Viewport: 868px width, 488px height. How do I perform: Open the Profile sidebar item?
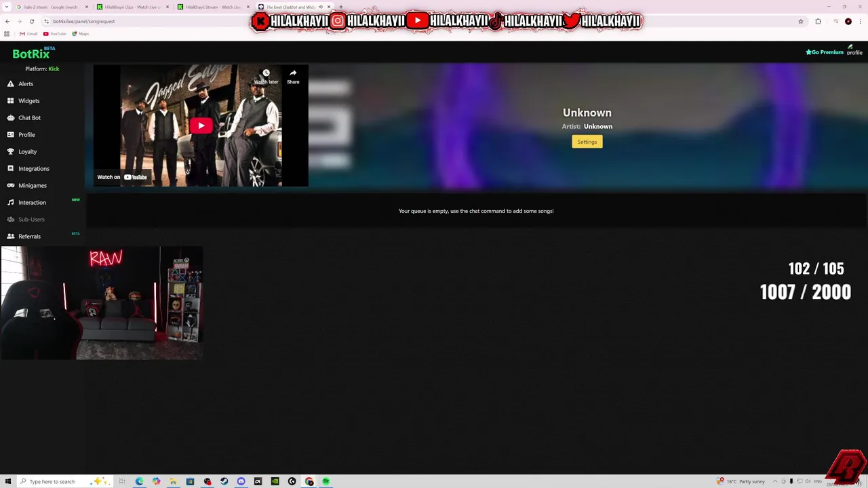point(26,135)
